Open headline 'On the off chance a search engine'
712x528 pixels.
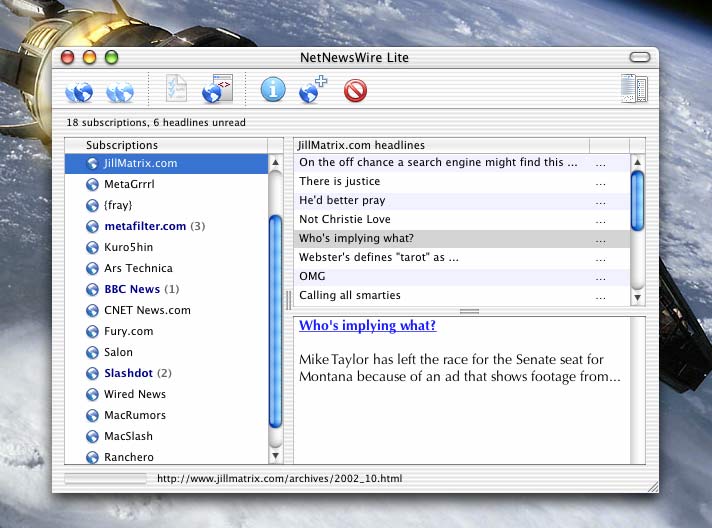point(462,163)
